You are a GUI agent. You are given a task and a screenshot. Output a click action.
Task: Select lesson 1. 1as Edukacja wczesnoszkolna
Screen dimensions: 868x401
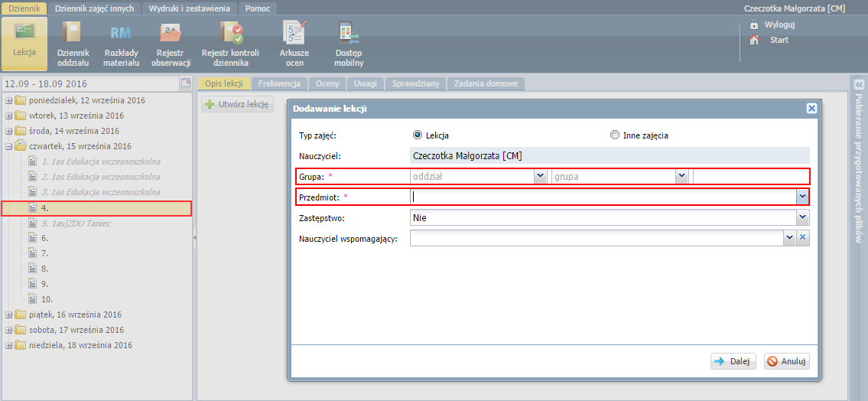pyautogui.click(x=101, y=161)
